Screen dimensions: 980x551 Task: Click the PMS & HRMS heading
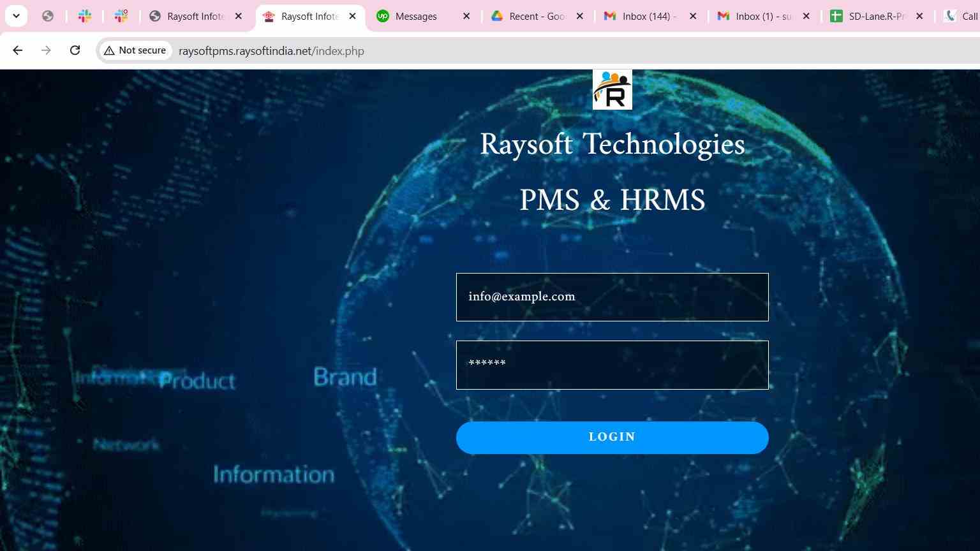click(612, 200)
